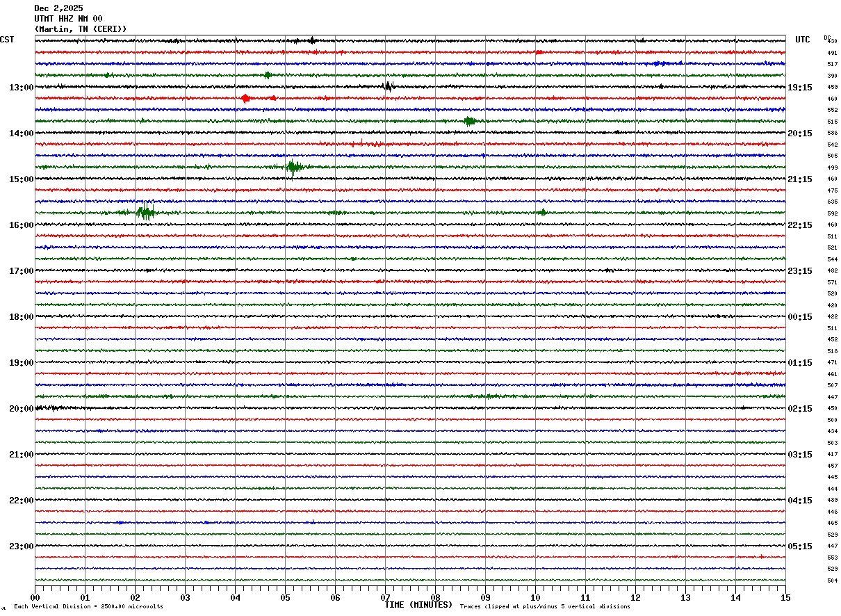Click the 23:00 CST time label
Viewport: 841px width, 616px height.
click(x=21, y=546)
